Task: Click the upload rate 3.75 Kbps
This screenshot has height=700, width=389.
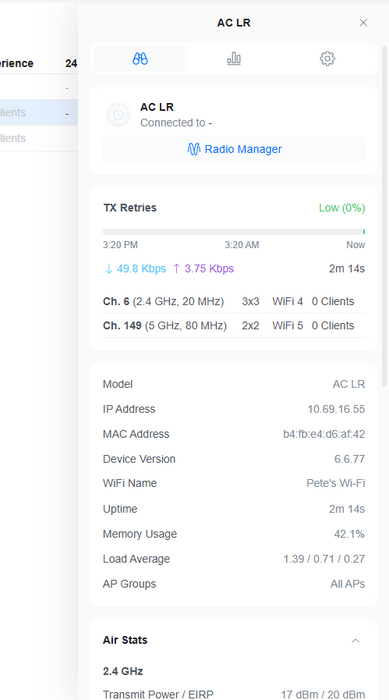Action: [x=203, y=269]
